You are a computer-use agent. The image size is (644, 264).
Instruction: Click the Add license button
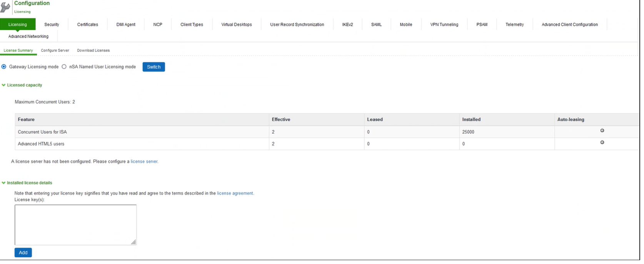coord(23,252)
